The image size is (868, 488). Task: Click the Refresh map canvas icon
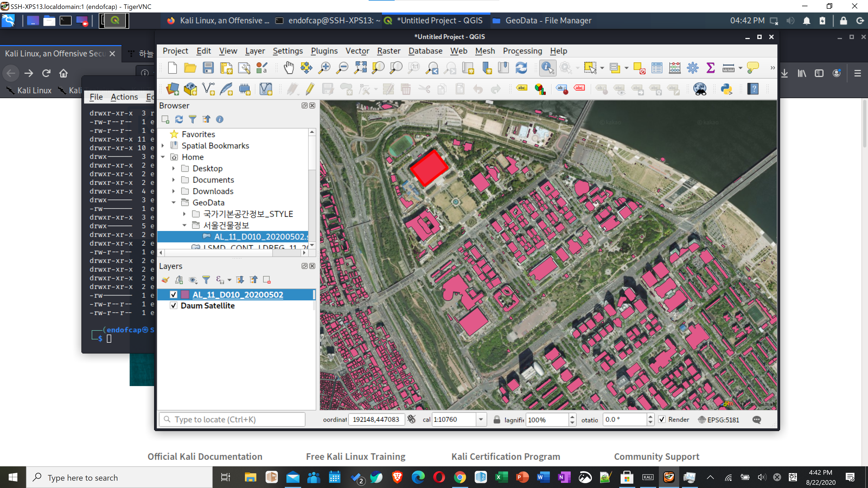[521, 68]
